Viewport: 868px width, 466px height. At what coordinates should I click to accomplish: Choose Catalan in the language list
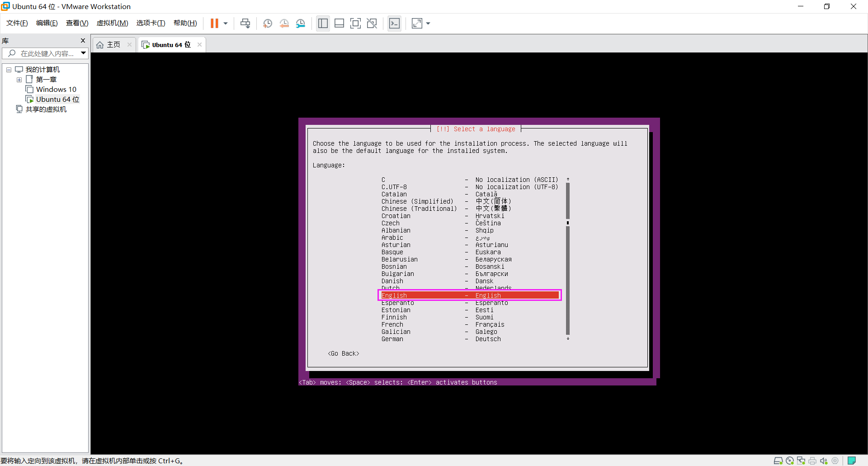(x=470, y=194)
